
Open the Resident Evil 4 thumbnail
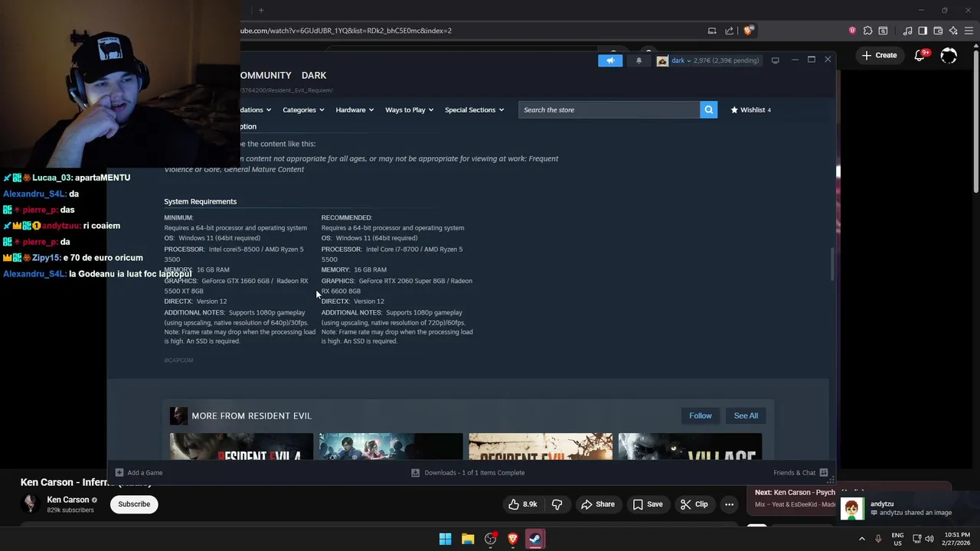click(x=241, y=447)
